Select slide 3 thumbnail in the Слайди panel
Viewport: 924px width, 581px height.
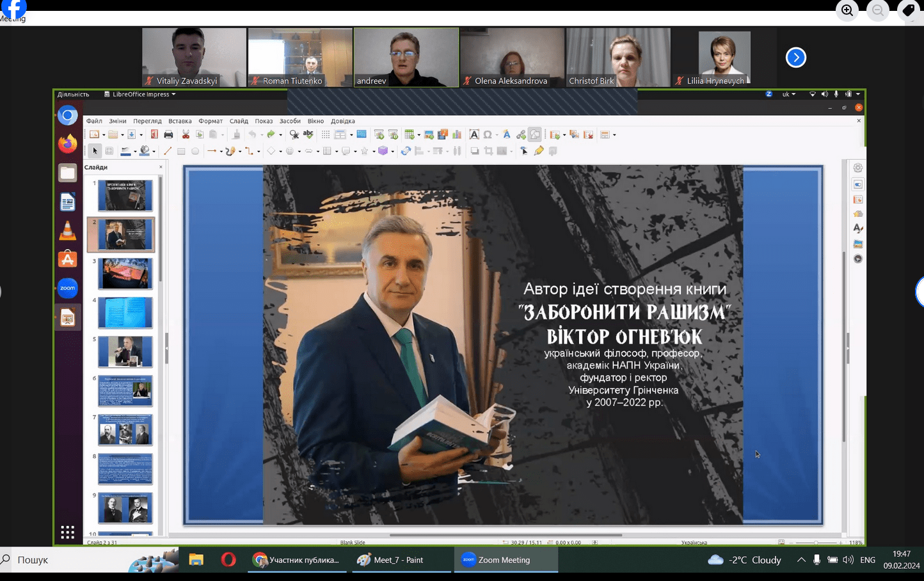point(125,273)
